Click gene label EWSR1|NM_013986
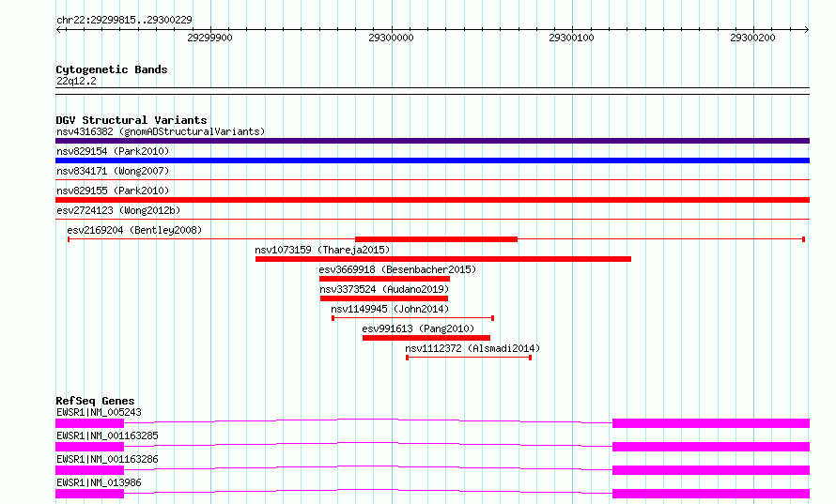Screen dimensions: 836x504 tap(99, 482)
